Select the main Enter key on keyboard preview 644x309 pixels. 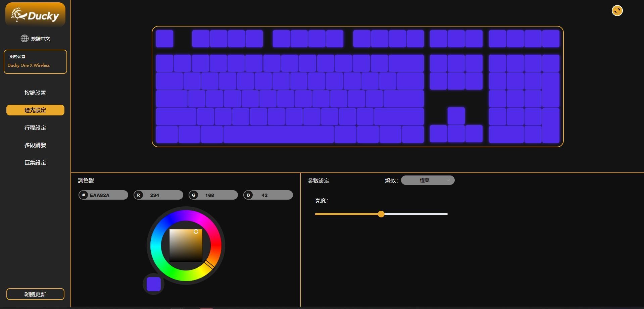click(403, 99)
